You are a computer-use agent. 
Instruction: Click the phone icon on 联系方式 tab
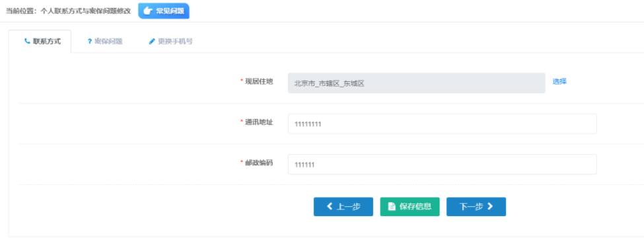[x=27, y=41]
